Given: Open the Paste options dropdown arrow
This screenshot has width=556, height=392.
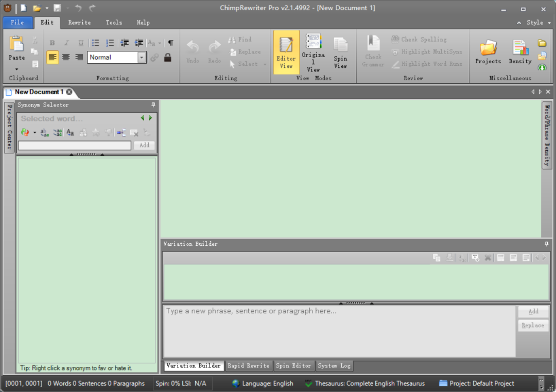Looking at the screenshot, I should 16,69.
